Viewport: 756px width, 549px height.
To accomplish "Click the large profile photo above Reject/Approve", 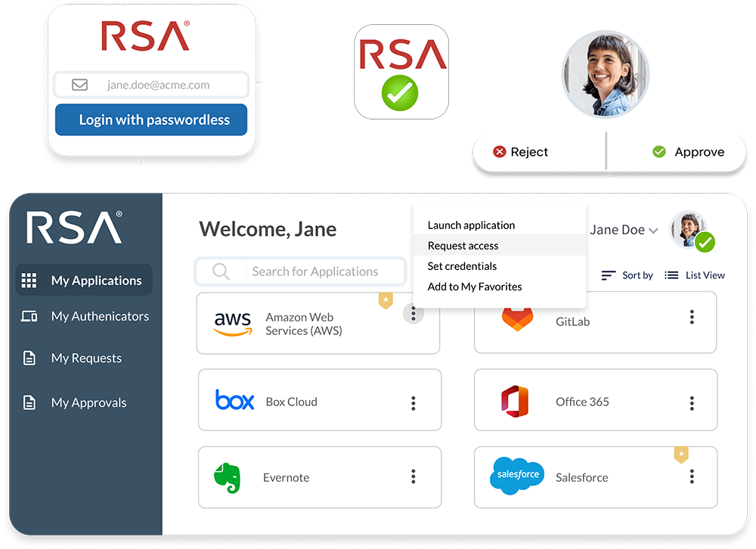I will click(x=606, y=74).
